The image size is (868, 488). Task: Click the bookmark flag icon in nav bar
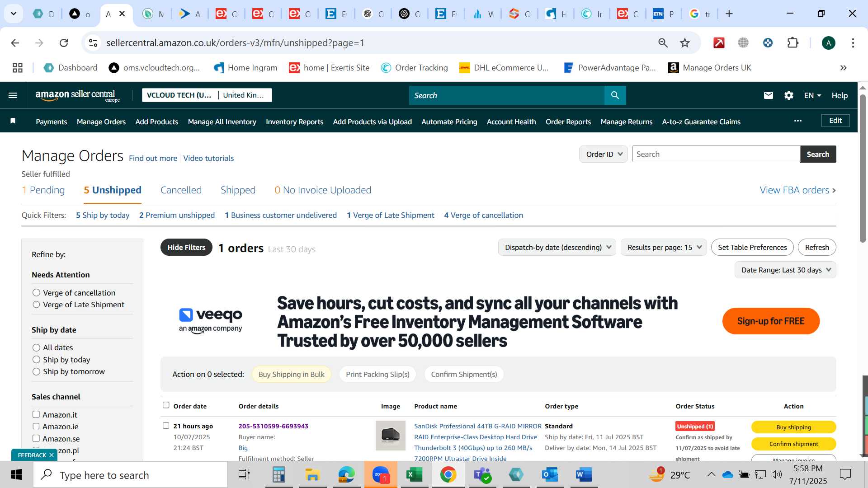(x=13, y=121)
